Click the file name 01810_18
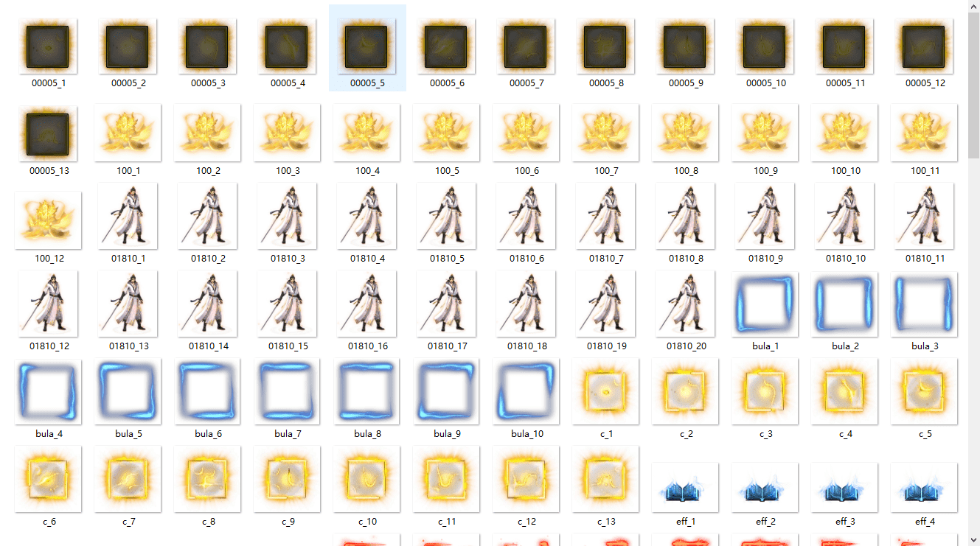Image resolution: width=980 pixels, height=546 pixels. pos(527,346)
